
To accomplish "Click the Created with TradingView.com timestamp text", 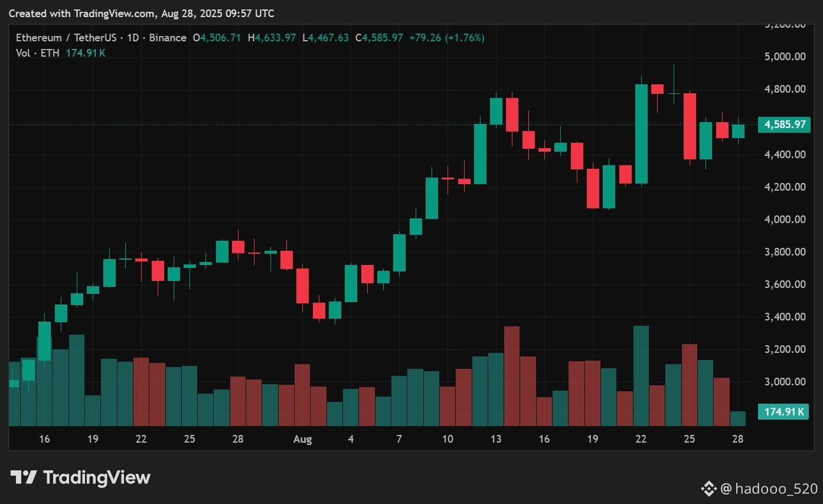I will [x=142, y=13].
